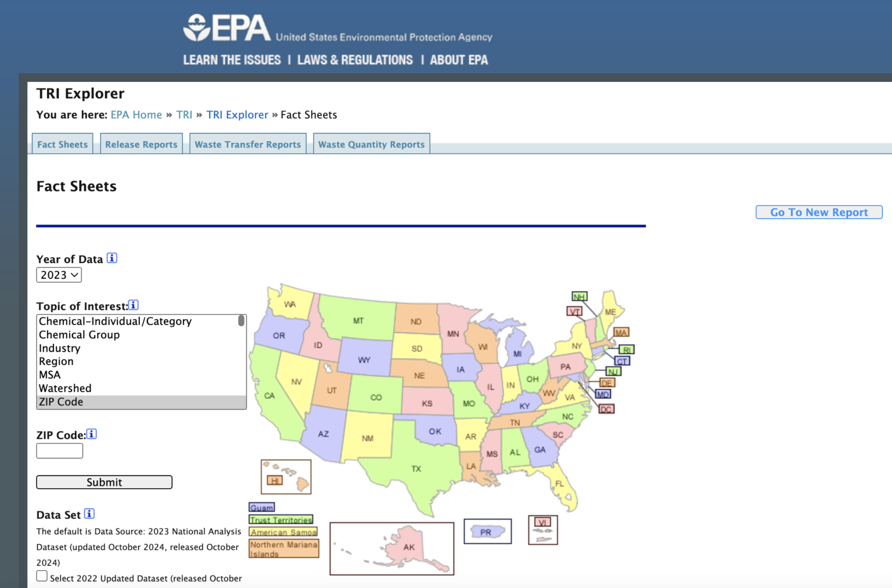This screenshot has width=892, height=588.
Task: Select Florida (FL) on the map
Action: click(559, 484)
